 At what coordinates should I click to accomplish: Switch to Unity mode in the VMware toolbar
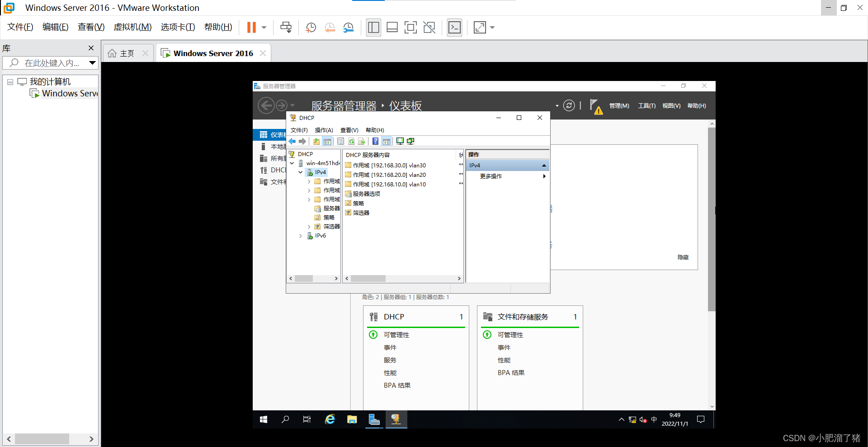[429, 28]
